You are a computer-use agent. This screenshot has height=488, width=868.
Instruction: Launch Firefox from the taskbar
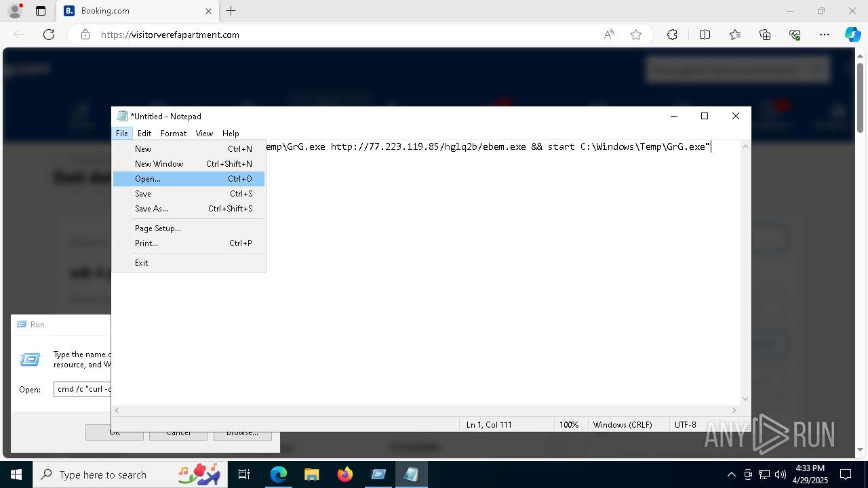pyautogui.click(x=345, y=474)
